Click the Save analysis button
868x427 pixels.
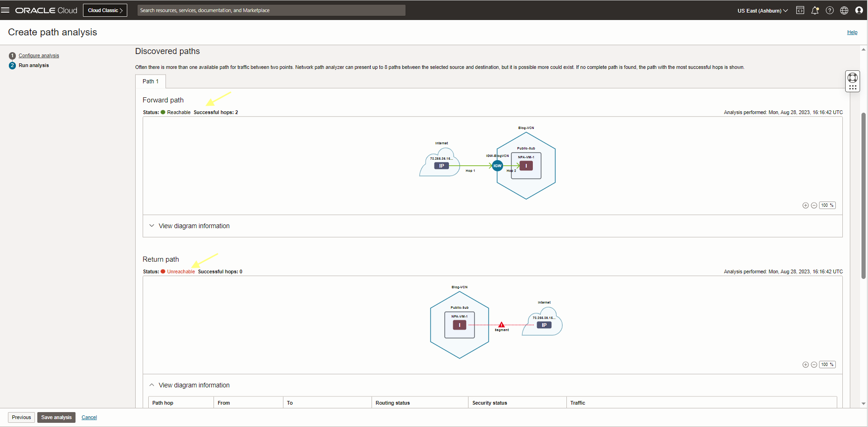pyautogui.click(x=56, y=417)
